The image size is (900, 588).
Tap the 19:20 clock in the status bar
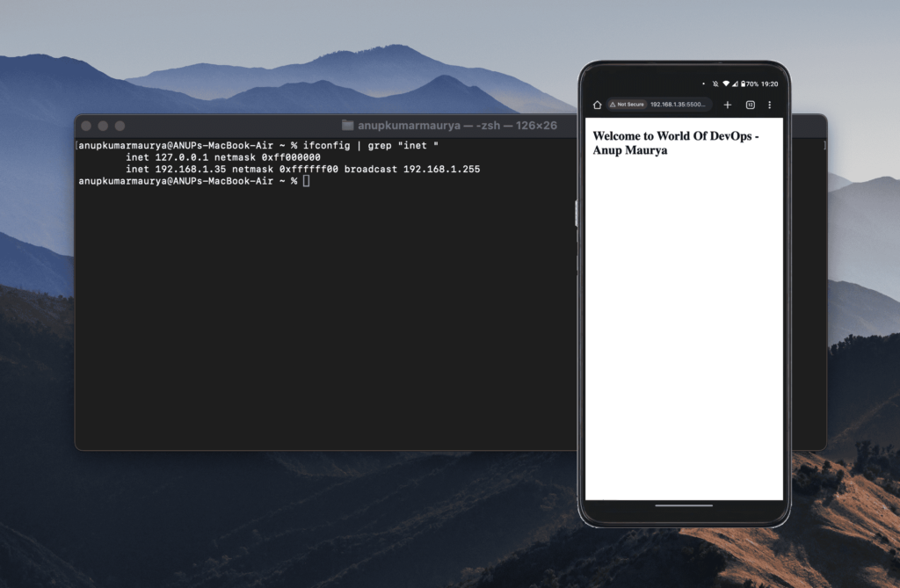(768, 84)
